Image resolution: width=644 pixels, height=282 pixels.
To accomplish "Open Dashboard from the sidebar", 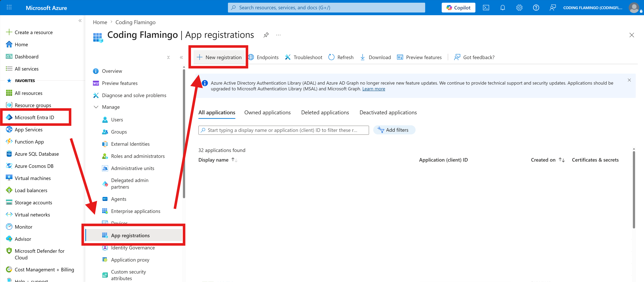I will point(22,57).
